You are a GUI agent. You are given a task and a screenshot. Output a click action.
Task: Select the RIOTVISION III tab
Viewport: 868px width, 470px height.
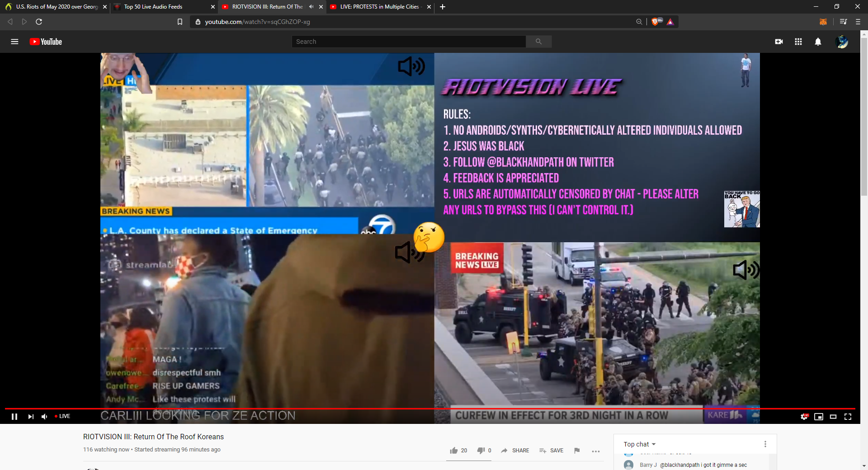coord(267,7)
